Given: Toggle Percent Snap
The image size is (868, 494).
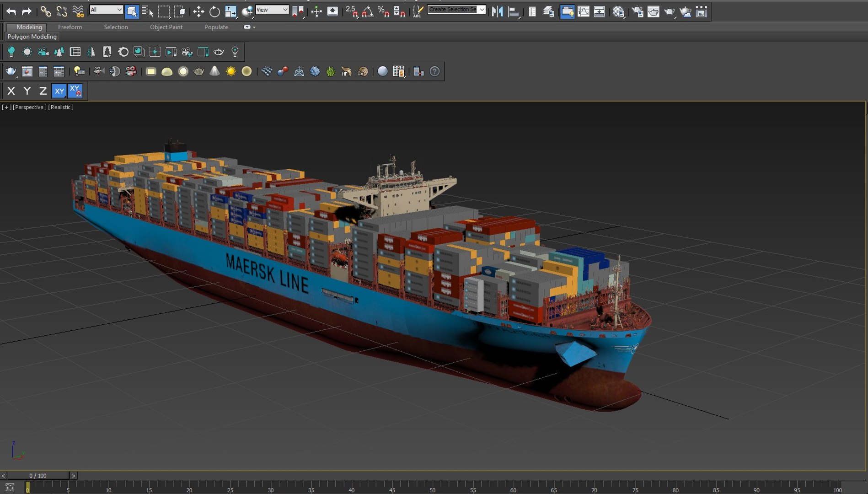Looking at the screenshot, I should point(383,11).
